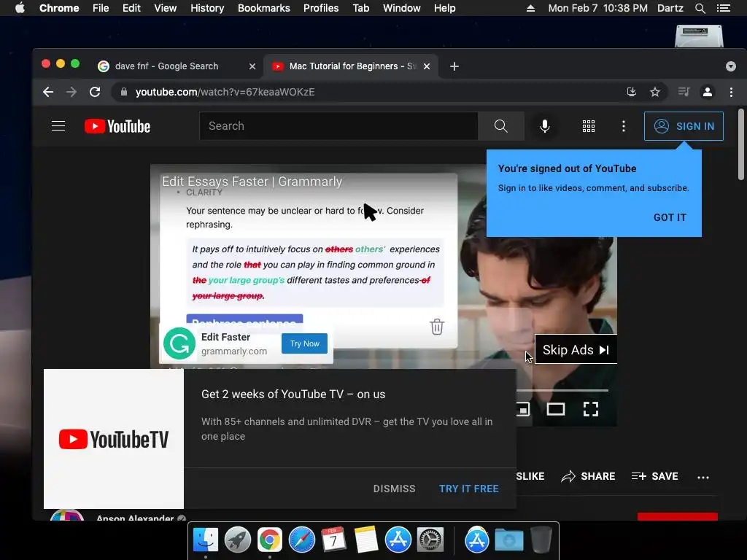Skip the Grammarly ad
Image resolution: width=747 pixels, height=560 pixels.
click(576, 350)
